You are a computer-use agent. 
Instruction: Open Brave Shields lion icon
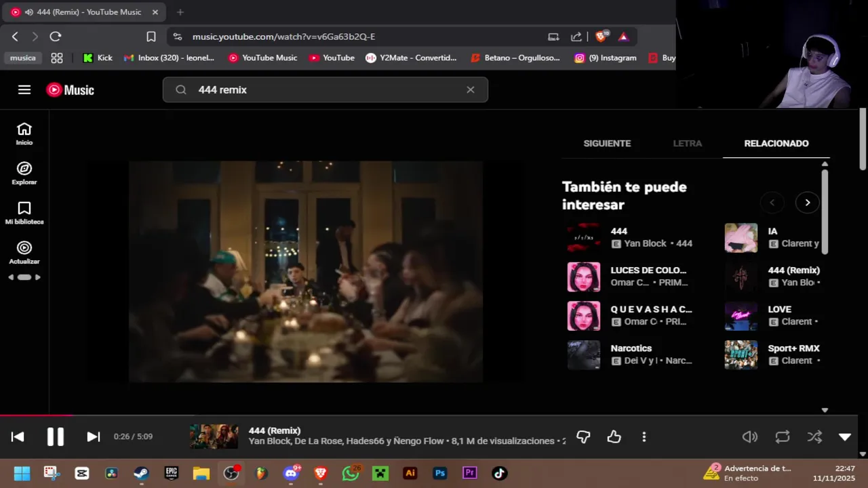coord(601,37)
